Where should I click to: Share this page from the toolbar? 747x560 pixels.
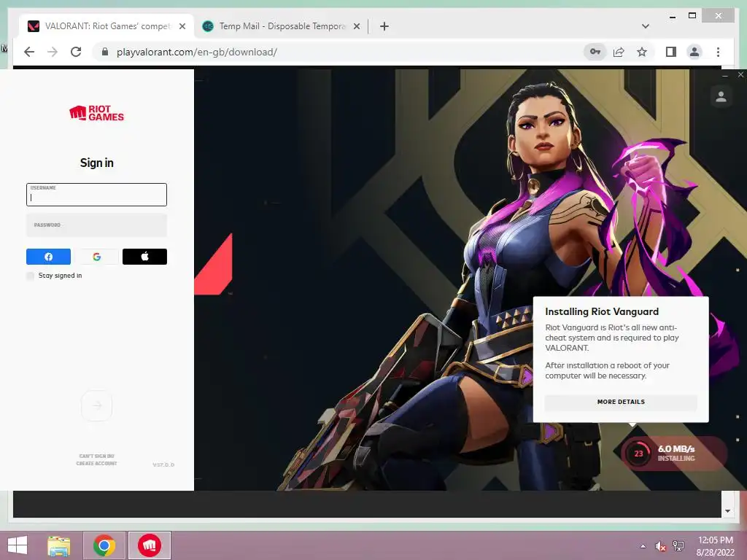(x=619, y=52)
